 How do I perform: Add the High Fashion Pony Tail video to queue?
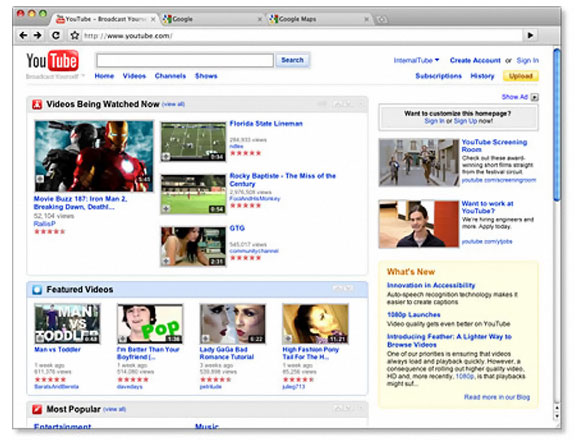(288, 339)
